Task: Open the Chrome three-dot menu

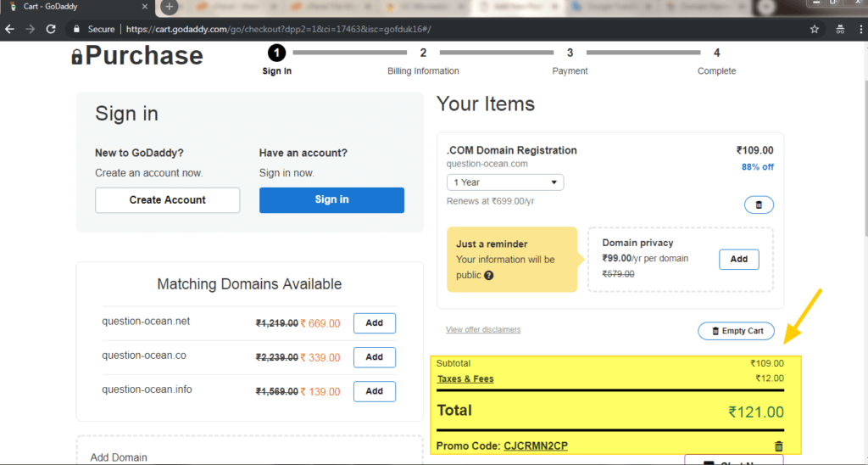Action: coord(861,30)
